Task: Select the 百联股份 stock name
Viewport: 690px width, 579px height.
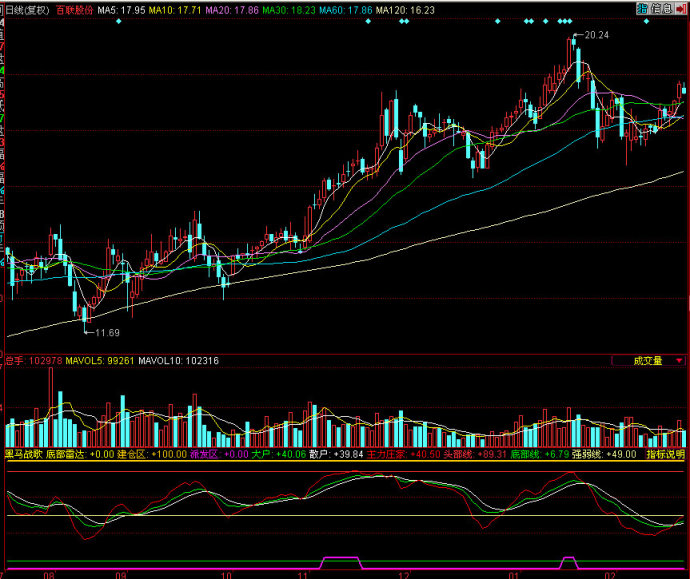Action: point(74,8)
